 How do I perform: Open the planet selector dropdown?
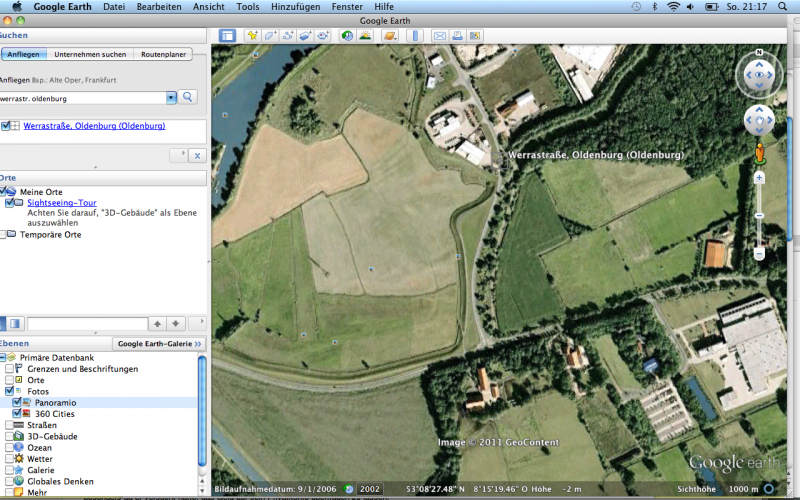coord(390,36)
